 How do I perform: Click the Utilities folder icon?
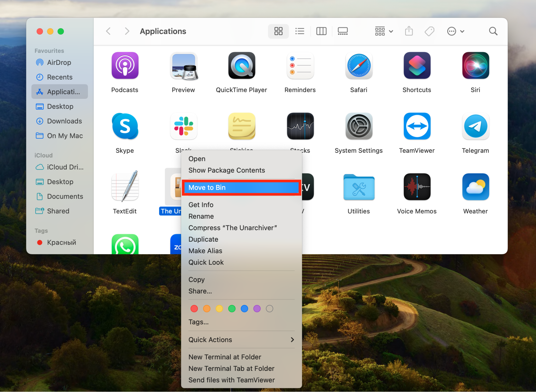pos(359,187)
